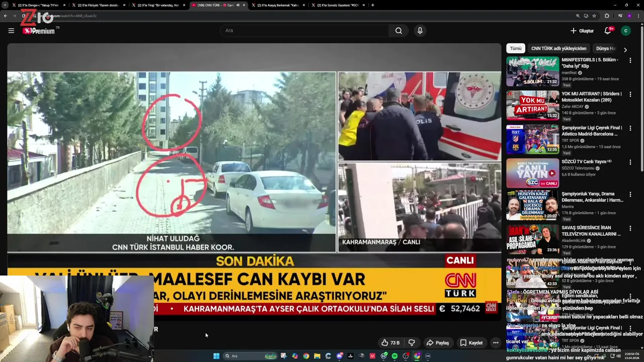
Task: Click Oluştur create button
Action: (582, 31)
